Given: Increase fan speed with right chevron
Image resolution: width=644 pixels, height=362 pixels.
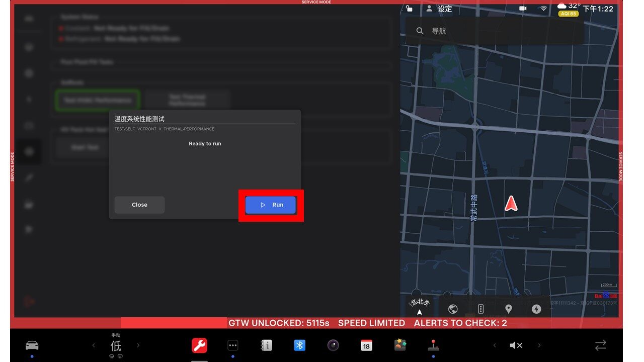Looking at the screenshot, I should pos(138,345).
